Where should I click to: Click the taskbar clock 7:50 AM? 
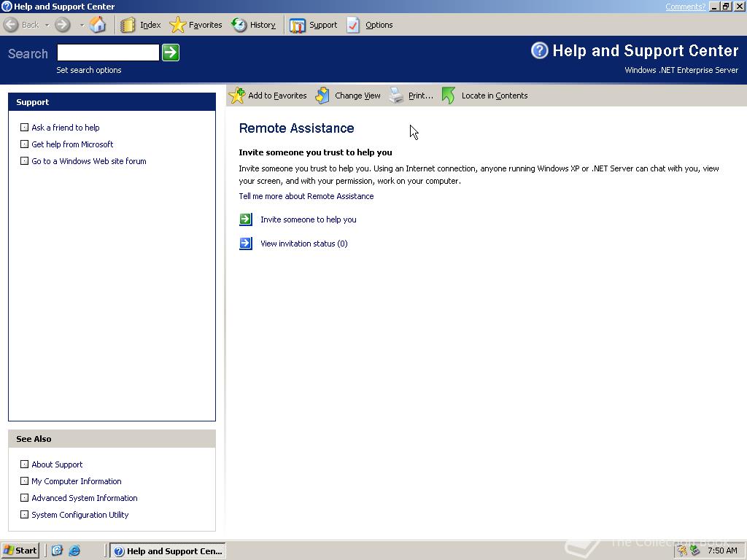[x=722, y=551]
